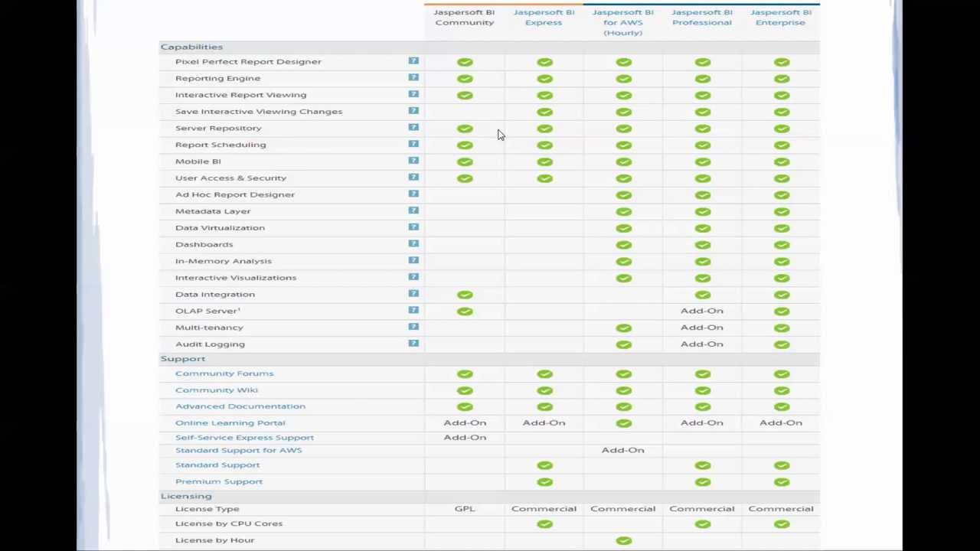This screenshot has width=980, height=551.
Task: Click Commercial license under Jaspersoft BI Enterprise
Action: point(781,509)
